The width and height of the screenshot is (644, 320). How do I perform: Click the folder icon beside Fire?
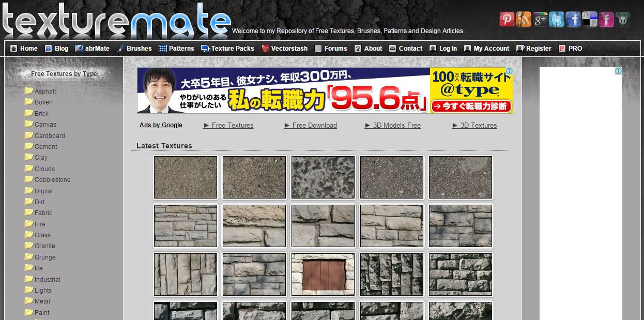coord(28,224)
